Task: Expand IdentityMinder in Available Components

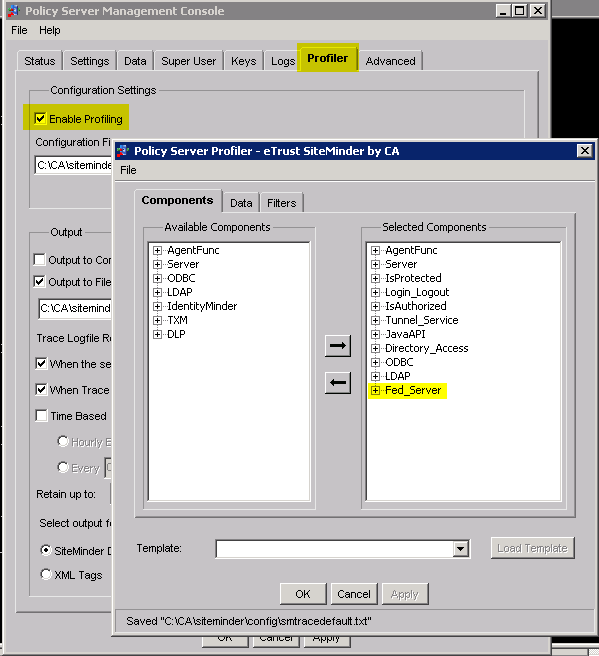Action: [x=157, y=306]
